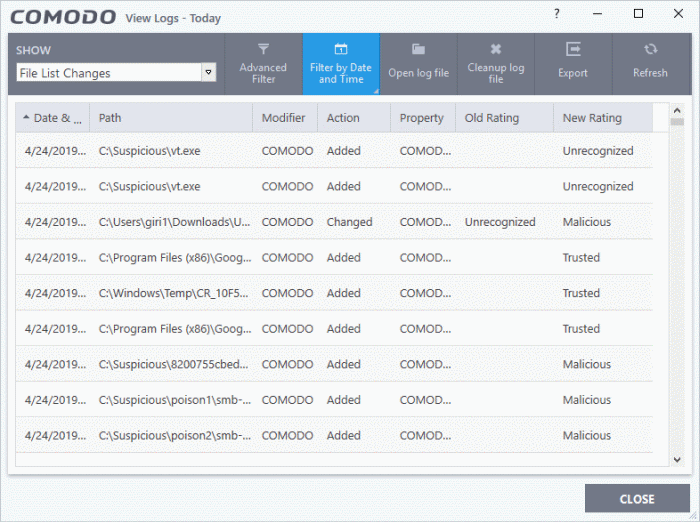The height and width of the screenshot is (522, 700).
Task: Open the Advanced Filter funnel icon
Action: pos(263,49)
